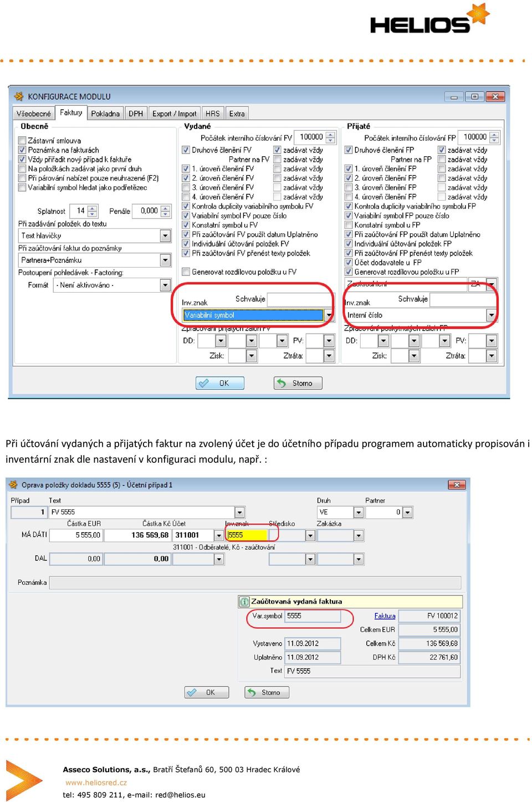Click the Vystaveno 11.09.2012 date
Image resolution: width=532 pixels, height=802 pixels.
pos(313,643)
